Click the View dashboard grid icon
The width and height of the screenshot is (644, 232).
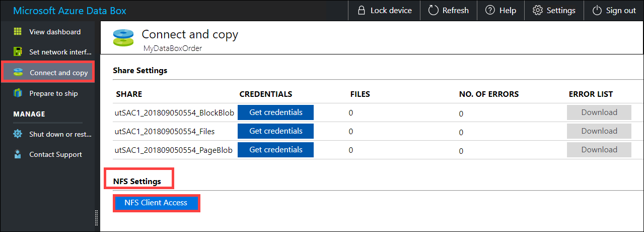click(x=18, y=32)
